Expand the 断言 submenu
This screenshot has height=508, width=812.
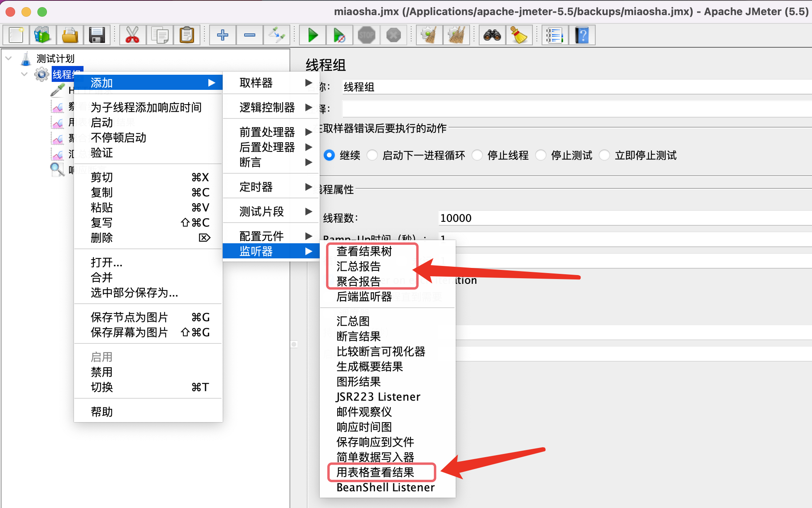coord(271,162)
